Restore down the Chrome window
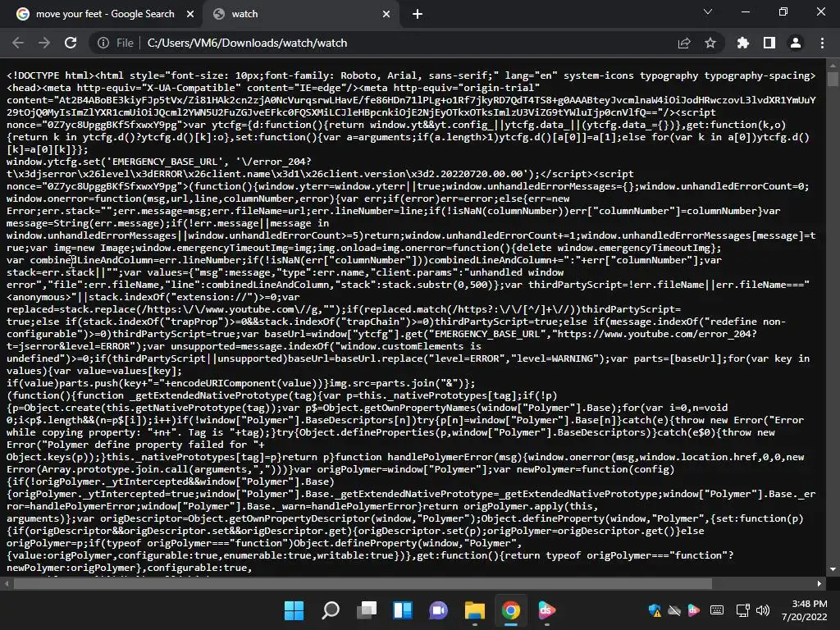 coord(783,11)
